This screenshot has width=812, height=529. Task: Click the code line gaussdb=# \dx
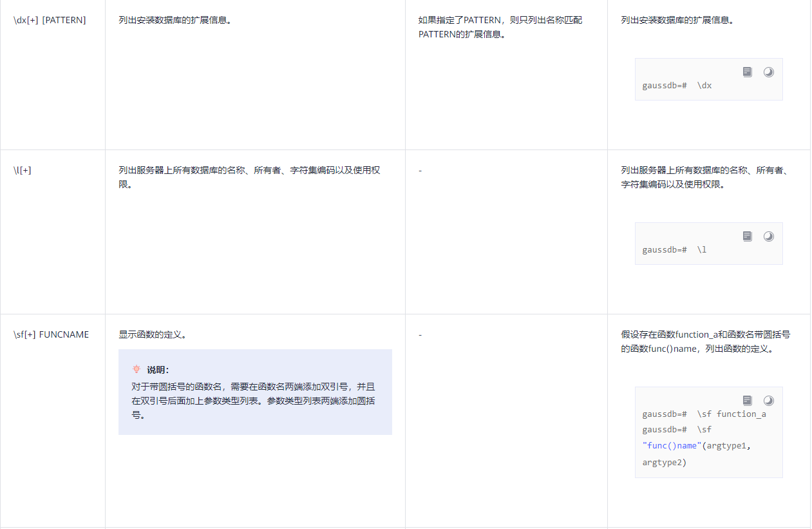tap(677, 85)
